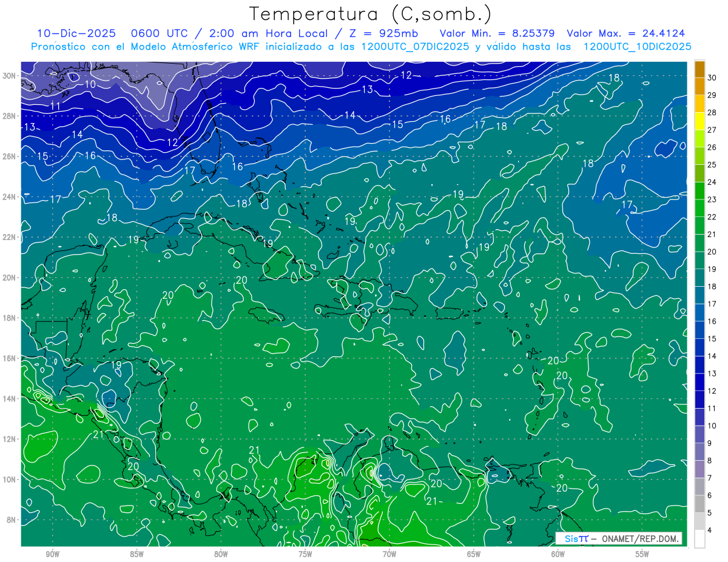The height and width of the screenshot is (562, 728).
Task: Click the "55W" longitude axis label
Action: (x=642, y=554)
